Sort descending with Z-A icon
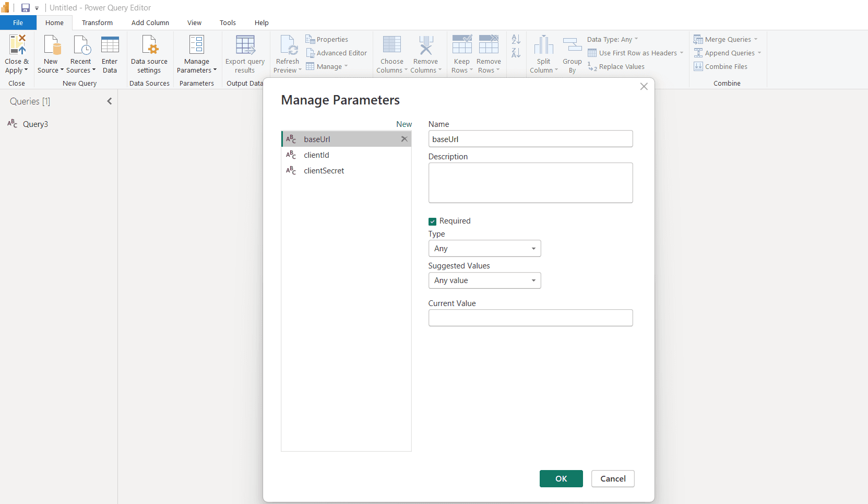The width and height of the screenshot is (868, 504). click(516, 53)
